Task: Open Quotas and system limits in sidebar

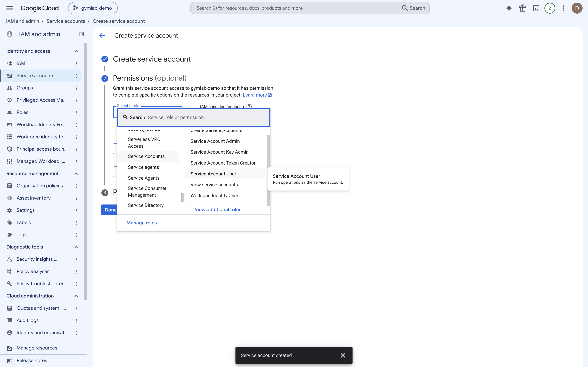Action: (x=41, y=308)
